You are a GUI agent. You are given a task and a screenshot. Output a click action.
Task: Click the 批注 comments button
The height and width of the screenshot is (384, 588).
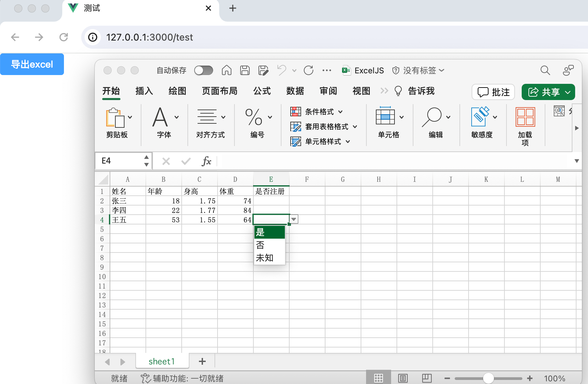click(x=493, y=92)
